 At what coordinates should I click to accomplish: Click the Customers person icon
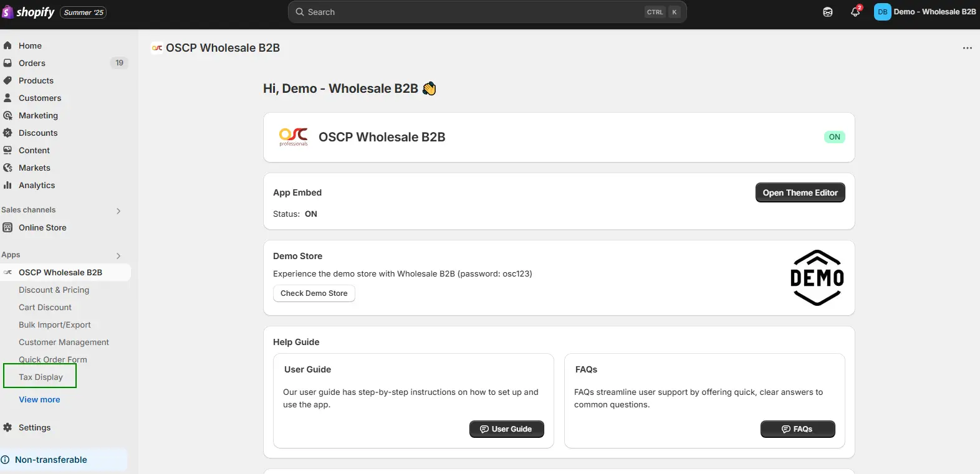coord(7,98)
